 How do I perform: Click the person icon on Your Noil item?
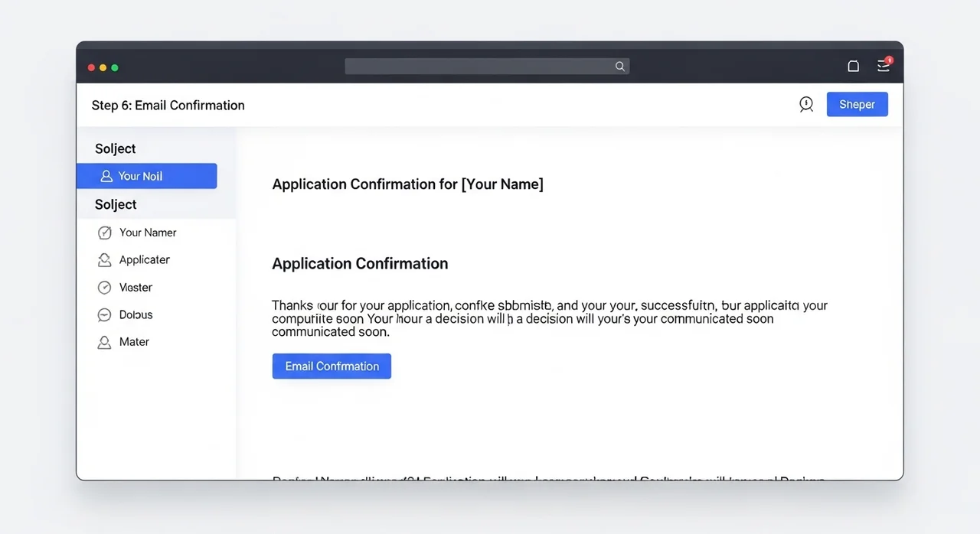[106, 176]
